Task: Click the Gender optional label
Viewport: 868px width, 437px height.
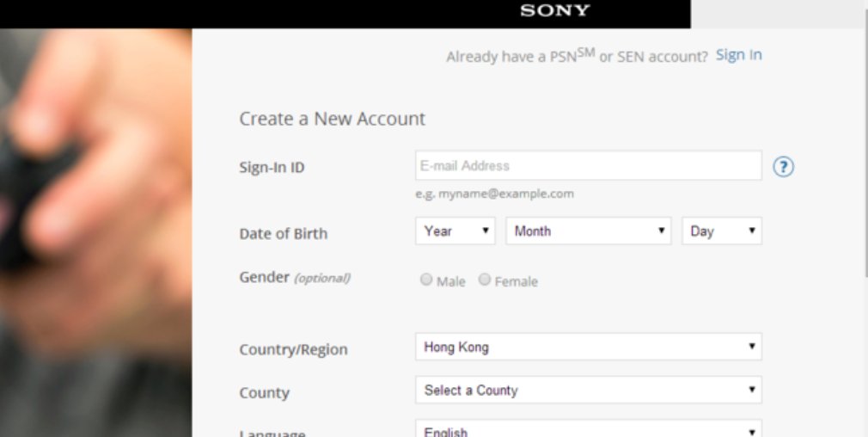Action: point(295,278)
